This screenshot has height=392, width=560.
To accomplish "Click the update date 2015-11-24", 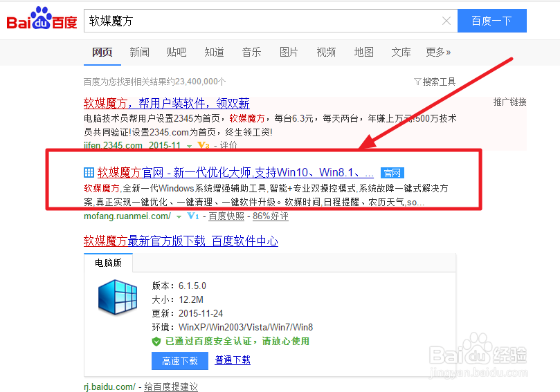I will click(x=201, y=313).
